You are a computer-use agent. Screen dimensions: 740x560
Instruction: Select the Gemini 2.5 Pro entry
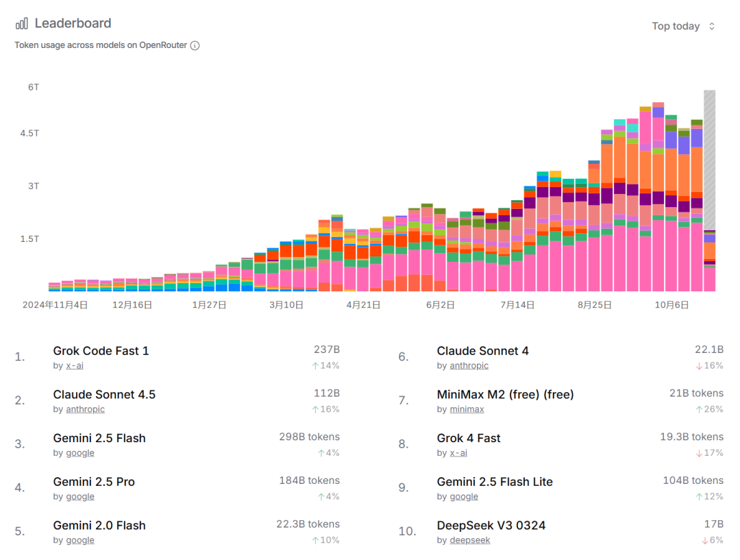tap(94, 482)
